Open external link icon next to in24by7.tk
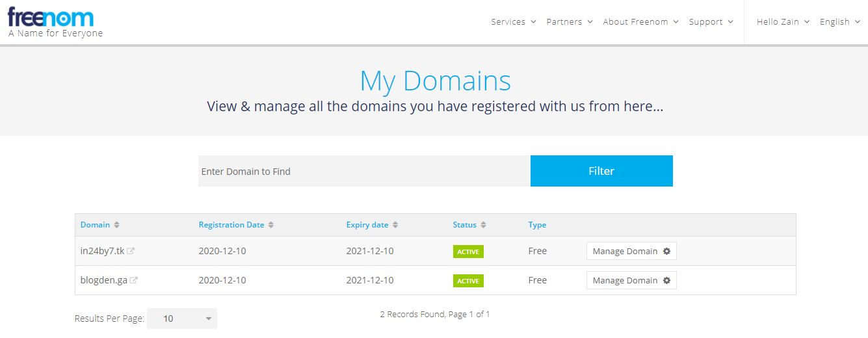Viewport: 868px width, 338px height. click(131, 251)
